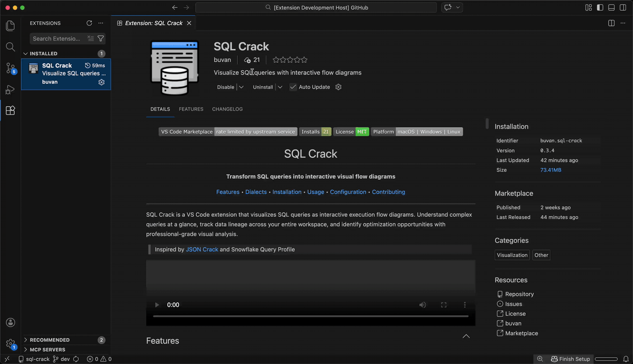Viewport: 633px width, 364px height.
Task: Select the Extensions view icon
Action: (10, 110)
